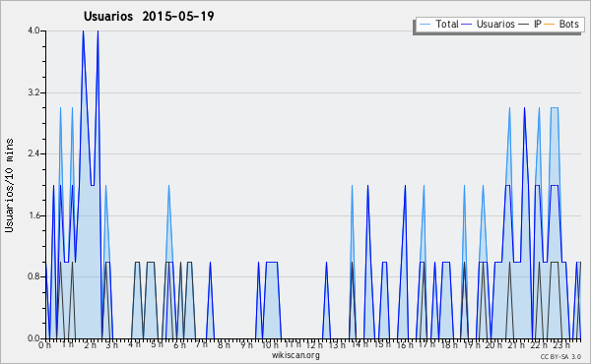The width and height of the screenshot is (591, 364).
Task: Click the y-axis value 2.4
Action: tap(33, 153)
